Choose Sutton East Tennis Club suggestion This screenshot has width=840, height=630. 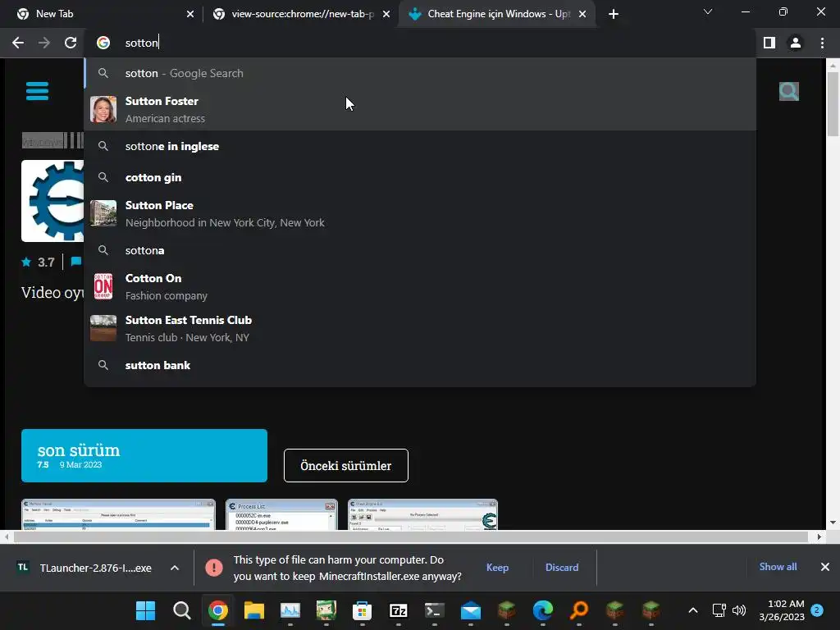click(420, 328)
